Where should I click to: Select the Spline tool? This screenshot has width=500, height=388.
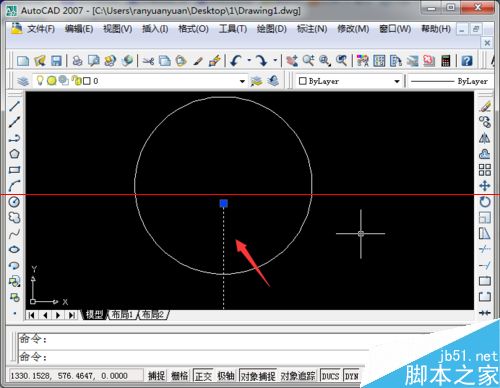14,234
